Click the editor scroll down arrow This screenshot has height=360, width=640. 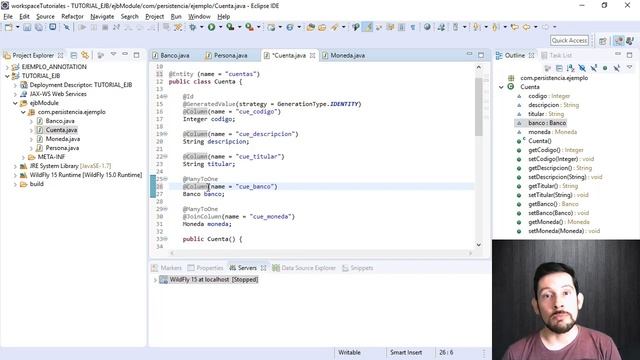tap(479, 244)
